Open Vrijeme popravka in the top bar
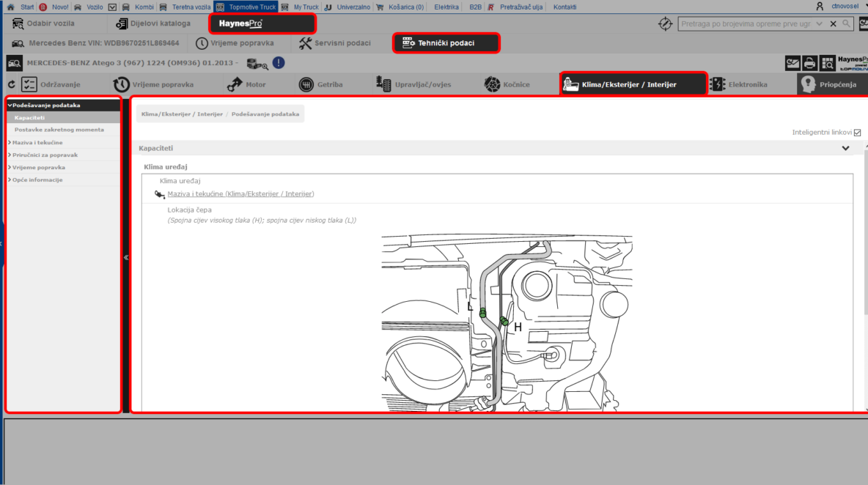Viewport: 868px width, 485px height. (x=235, y=43)
